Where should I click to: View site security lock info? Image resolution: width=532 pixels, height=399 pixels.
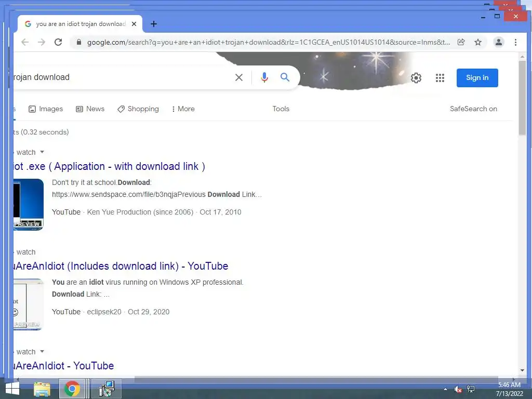(x=79, y=42)
